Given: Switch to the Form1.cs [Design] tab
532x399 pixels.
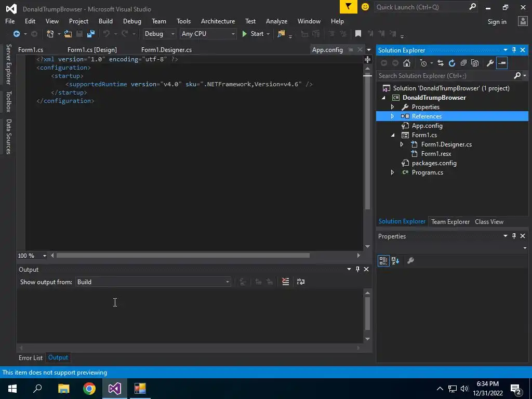Looking at the screenshot, I should point(92,50).
